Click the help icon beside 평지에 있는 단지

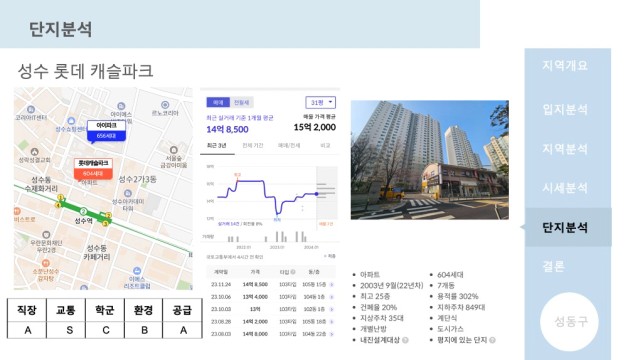[493, 340]
